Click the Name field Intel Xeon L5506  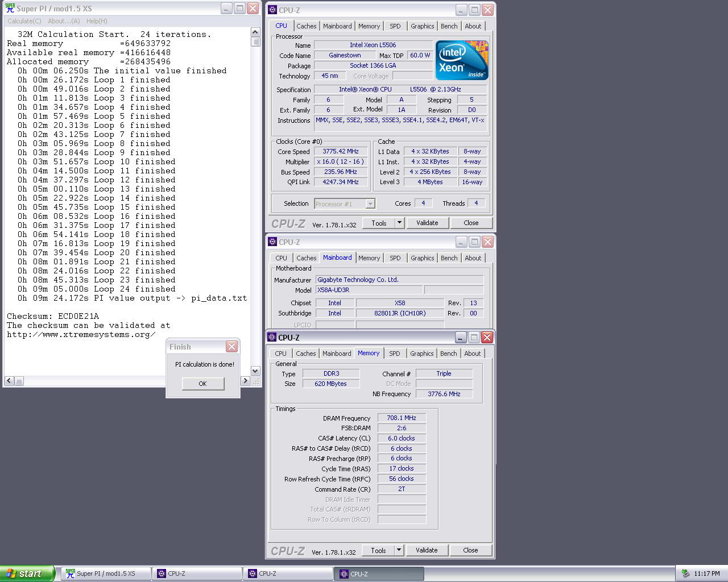pos(373,45)
